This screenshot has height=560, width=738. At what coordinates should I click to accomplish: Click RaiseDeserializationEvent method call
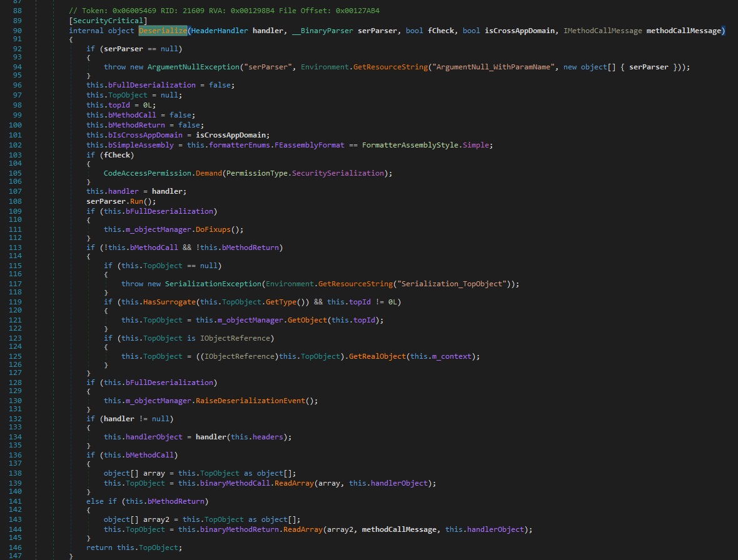(x=250, y=401)
